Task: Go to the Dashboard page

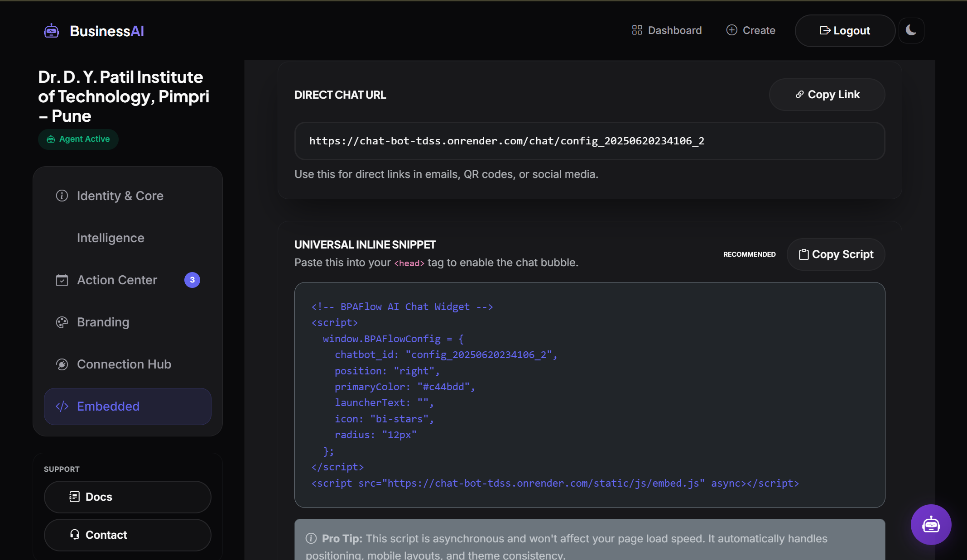Action: point(667,30)
